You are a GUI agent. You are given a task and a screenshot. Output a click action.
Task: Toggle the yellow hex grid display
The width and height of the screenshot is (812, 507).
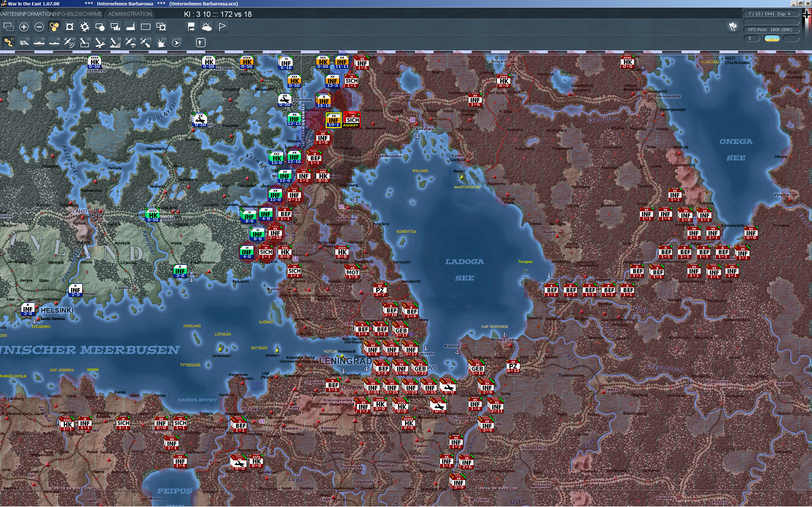point(54,27)
